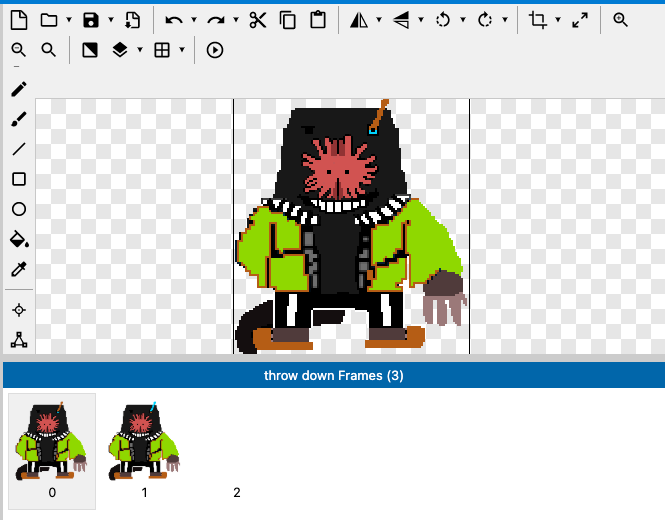Select the Crop tool
Screen dimensions: 665x520
(x=538, y=20)
